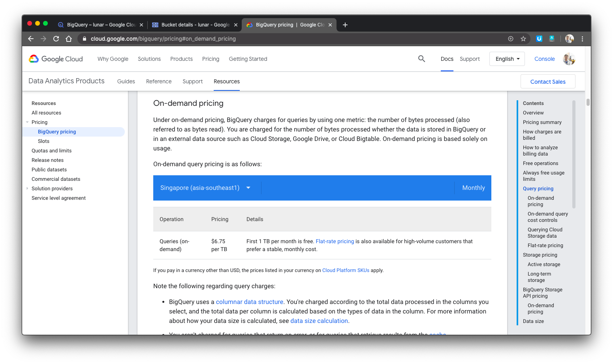Open the site security lock icon
The height and width of the screenshot is (364, 613).
tap(84, 39)
